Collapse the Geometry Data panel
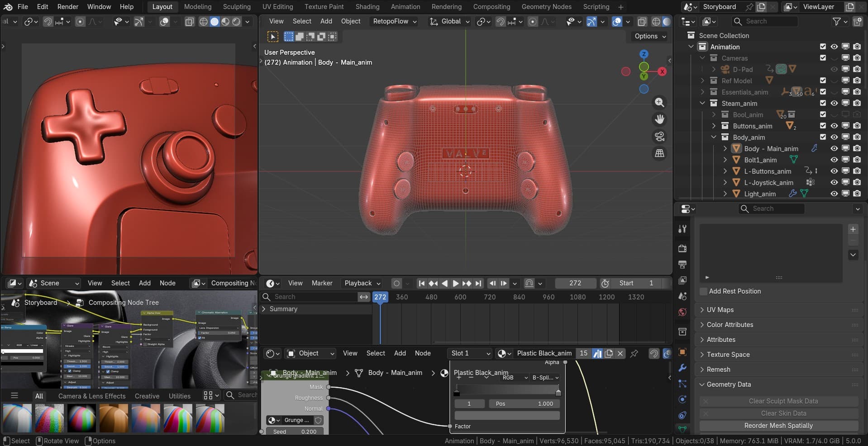 [x=778, y=384]
